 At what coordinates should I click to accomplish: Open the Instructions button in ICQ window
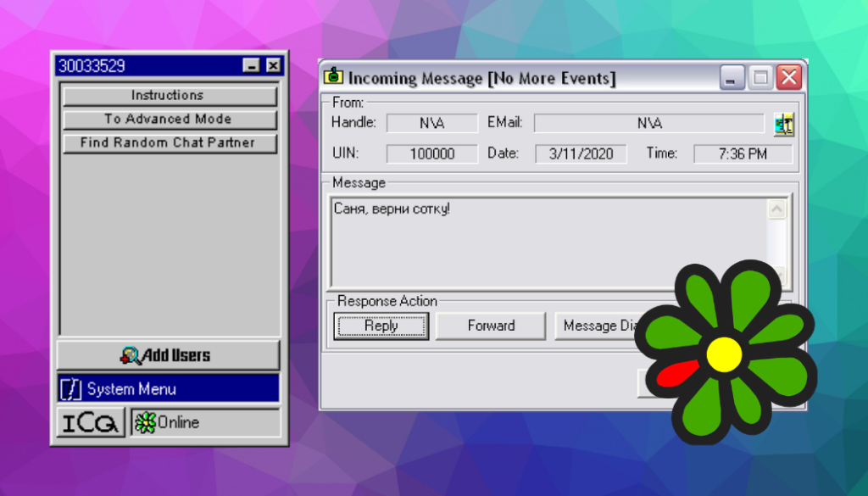(x=170, y=95)
